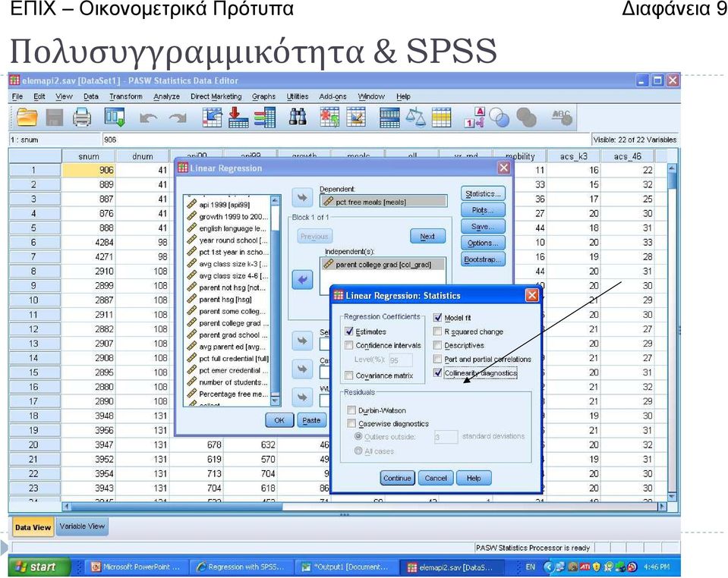Enable Covariance matrix checkbox
The image size is (728, 578).
tap(348, 375)
